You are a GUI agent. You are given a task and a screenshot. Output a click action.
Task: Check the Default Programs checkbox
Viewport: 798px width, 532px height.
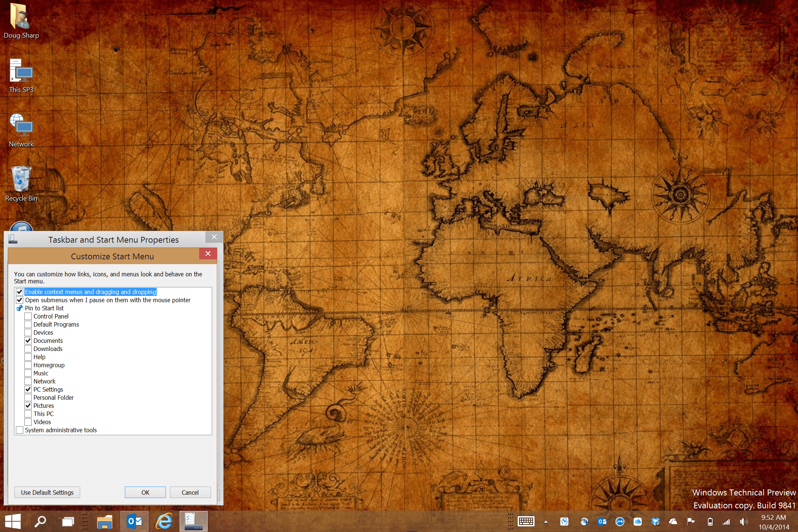point(28,324)
